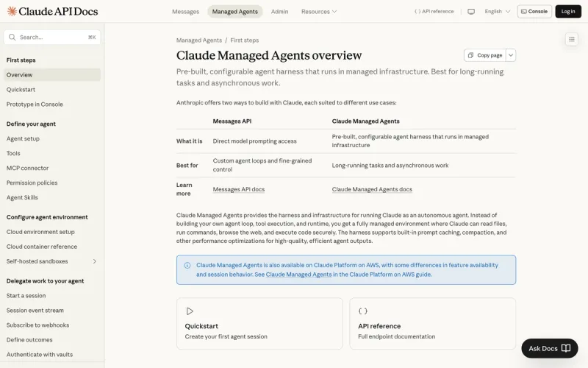Follow the Claude Managed Agents docs link
This screenshot has height=368, width=588.
click(x=372, y=189)
